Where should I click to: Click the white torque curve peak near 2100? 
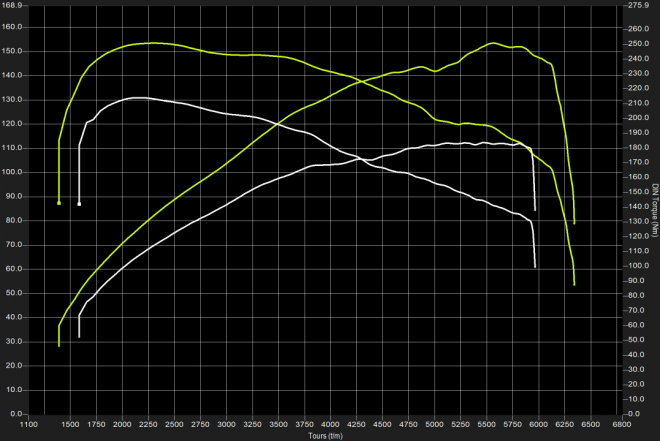point(135,98)
